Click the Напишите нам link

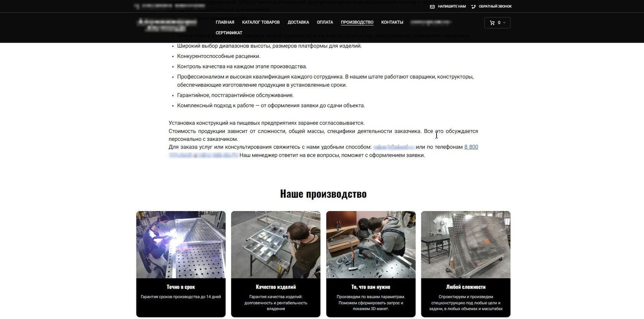tap(452, 7)
